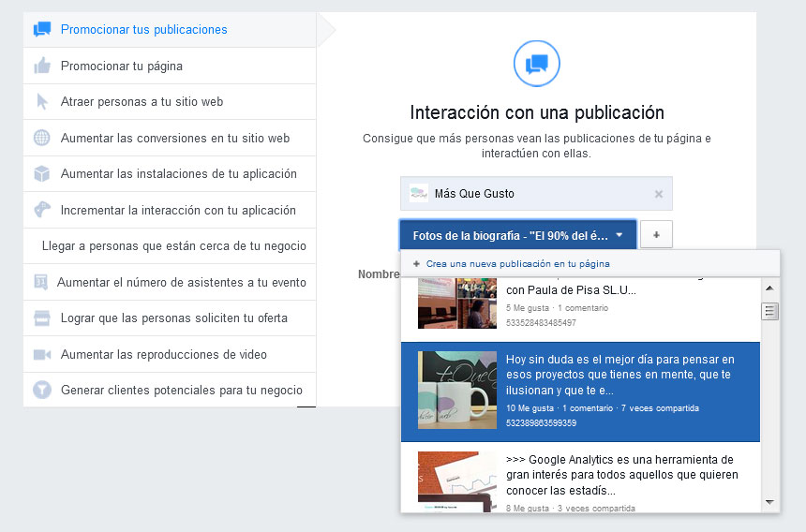The height and width of the screenshot is (532, 806).
Task: Click the scroll down arrow in the post list
Action: [x=770, y=503]
